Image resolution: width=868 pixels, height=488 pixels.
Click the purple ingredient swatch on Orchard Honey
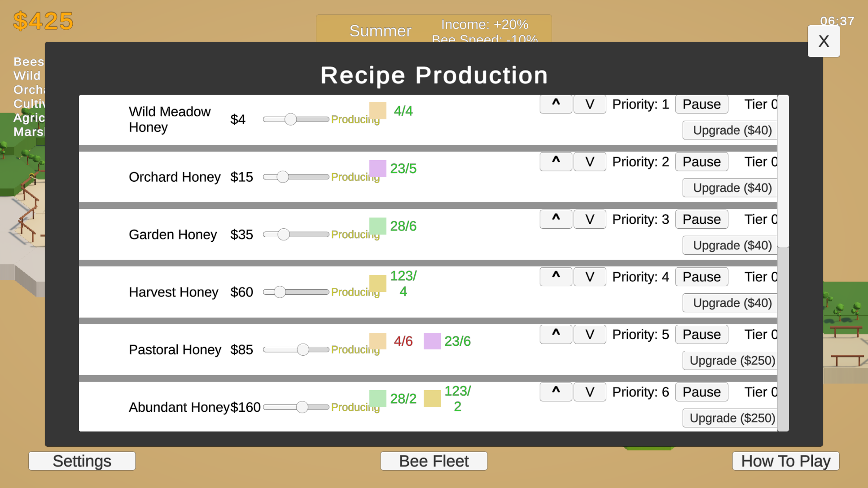377,169
